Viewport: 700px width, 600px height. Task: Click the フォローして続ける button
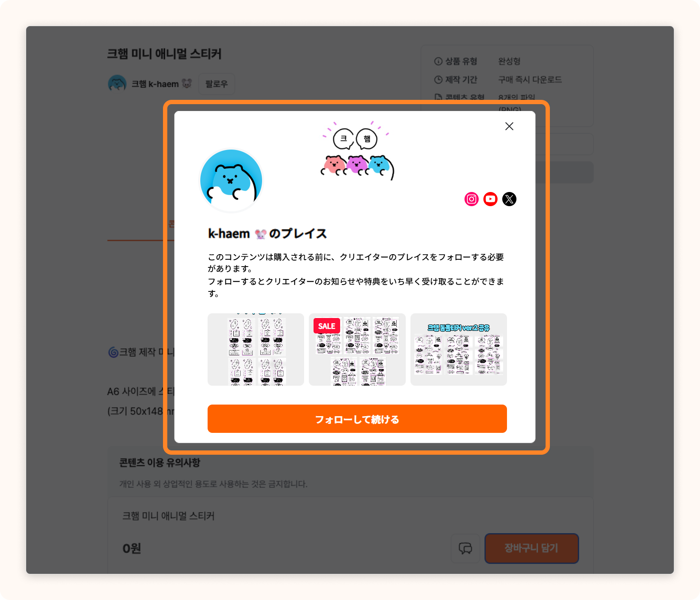tap(357, 419)
